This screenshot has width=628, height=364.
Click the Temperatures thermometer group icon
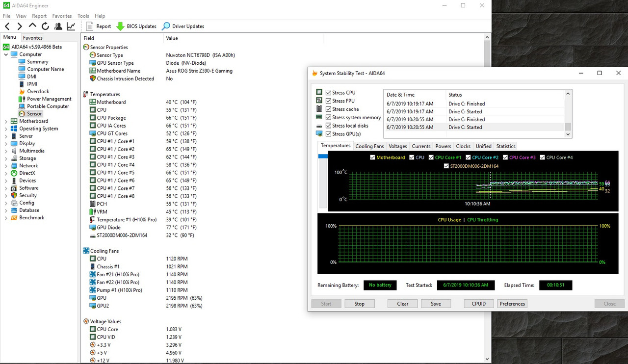86,94
